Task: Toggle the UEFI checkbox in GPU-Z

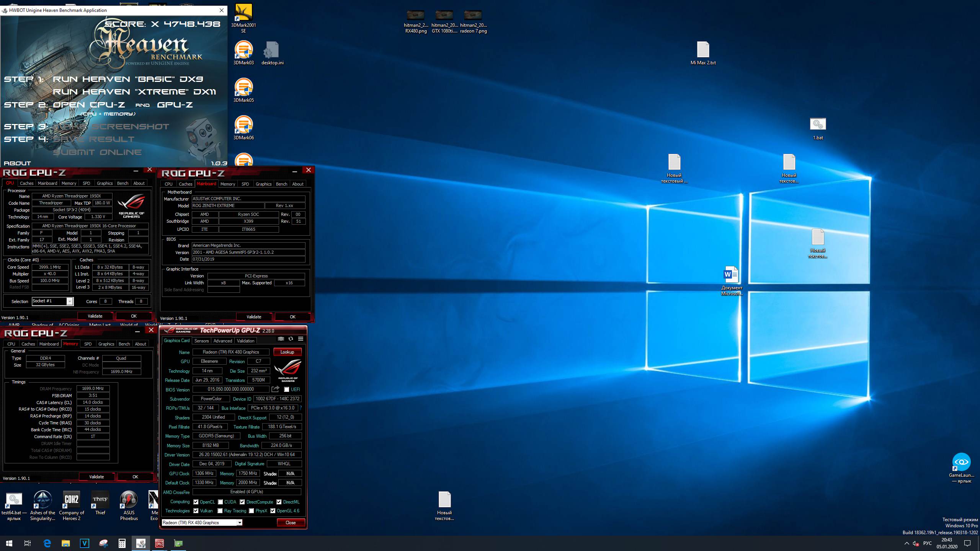Action: 286,390
